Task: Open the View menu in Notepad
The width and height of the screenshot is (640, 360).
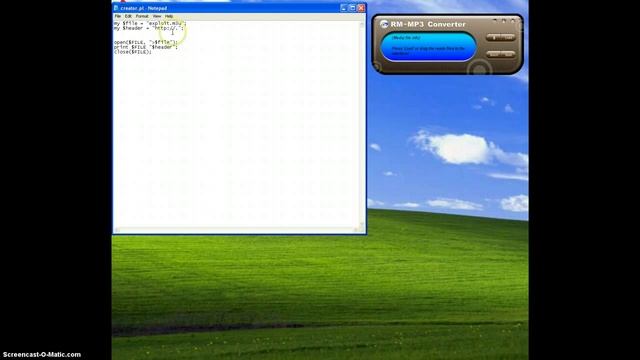Action: [157, 16]
